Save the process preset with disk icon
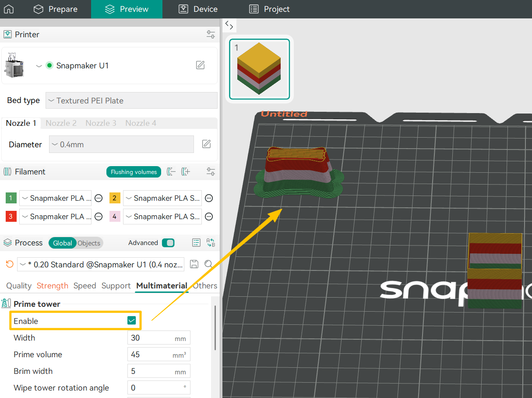 point(194,264)
